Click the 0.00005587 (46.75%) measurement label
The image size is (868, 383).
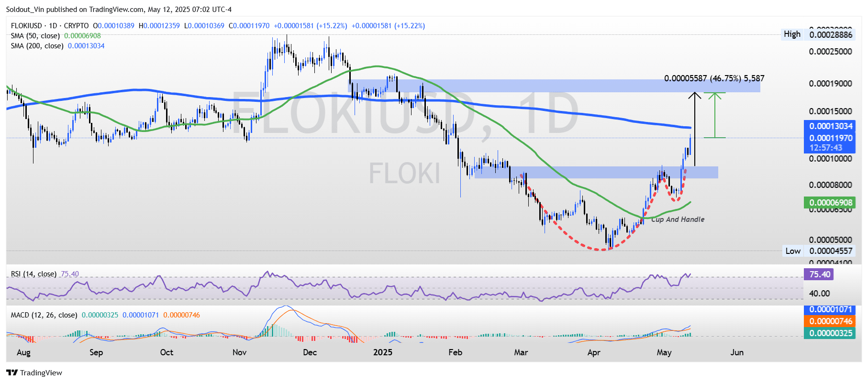pos(714,78)
